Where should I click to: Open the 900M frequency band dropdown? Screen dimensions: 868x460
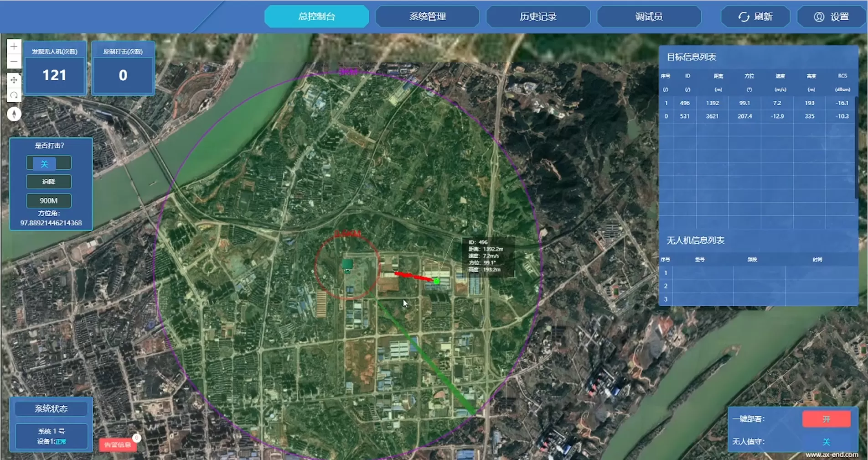point(48,200)
